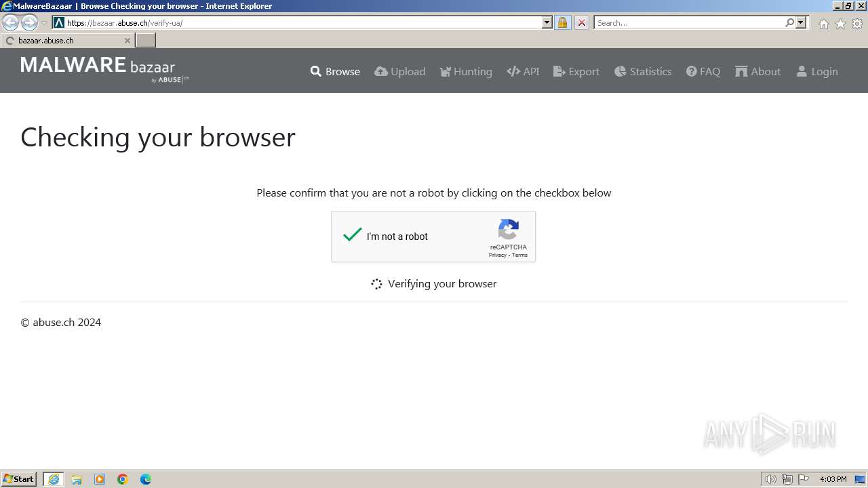This screenshot has height=488, width=868.
Task: Click the MALWARE bazaar logo
Action: click(x=104, y=70)
